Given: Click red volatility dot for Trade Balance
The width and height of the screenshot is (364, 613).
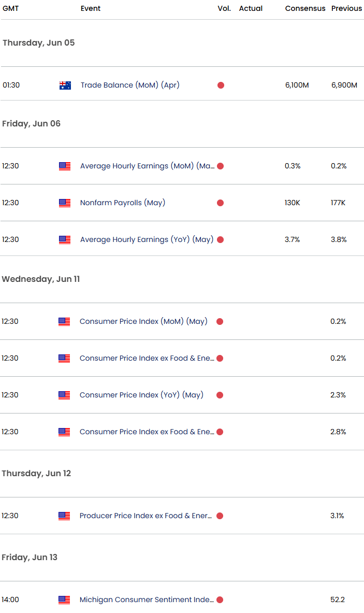Looking at the screenshot, I should (221, 85).
